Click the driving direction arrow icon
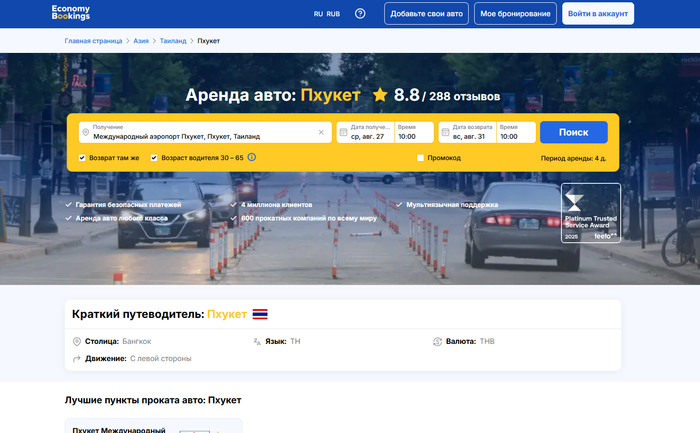The height and width of the screenshot is (433, 700). pos(77,358)
